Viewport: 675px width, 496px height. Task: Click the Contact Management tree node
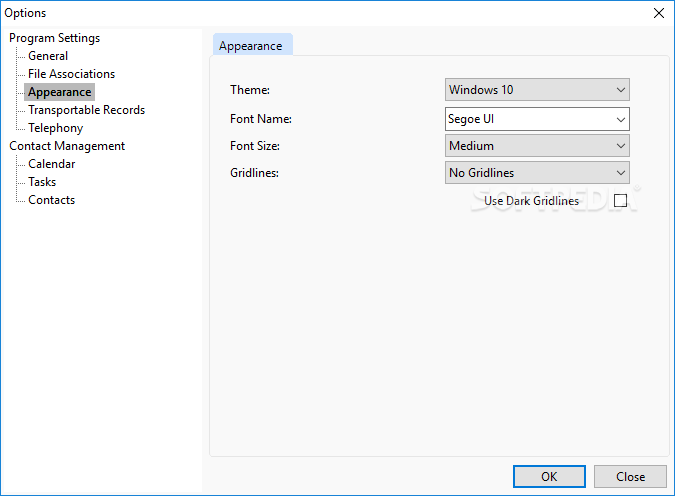[67, 146]
